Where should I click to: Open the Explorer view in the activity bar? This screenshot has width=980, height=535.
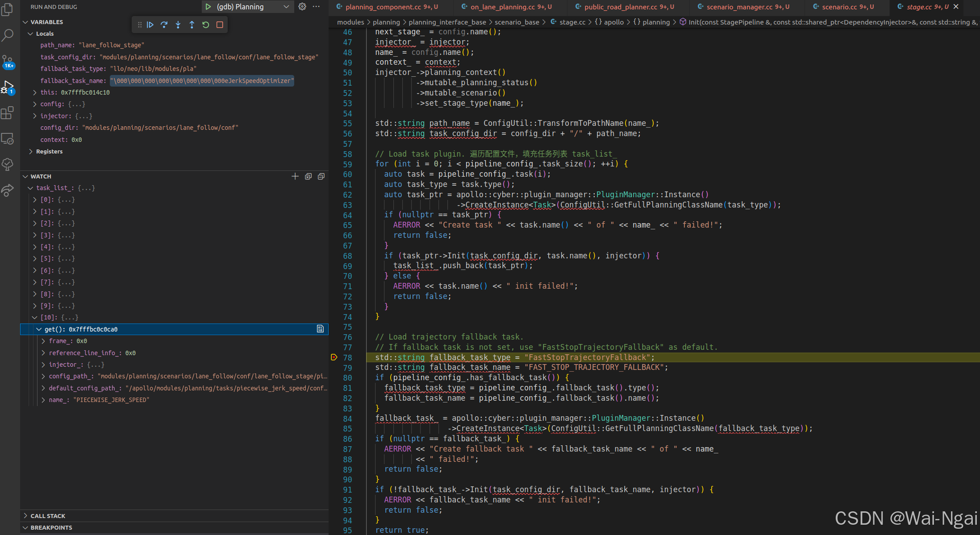pos(8,9)
